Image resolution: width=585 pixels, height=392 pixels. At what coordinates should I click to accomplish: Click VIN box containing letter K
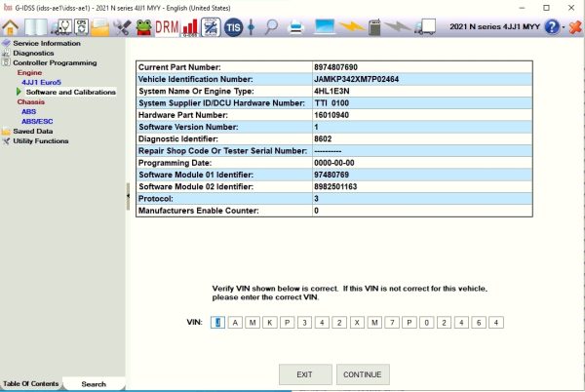tap(270, 322)
